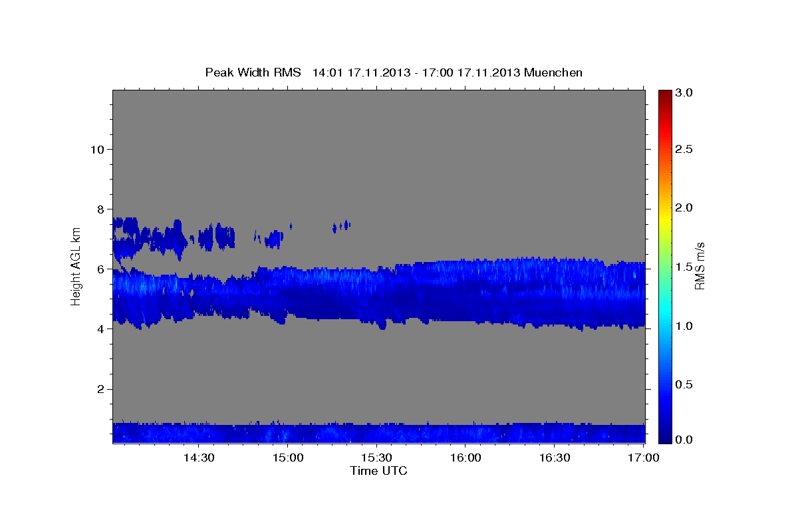Click the boundary layer band below 1 km

tap(379, 433)
